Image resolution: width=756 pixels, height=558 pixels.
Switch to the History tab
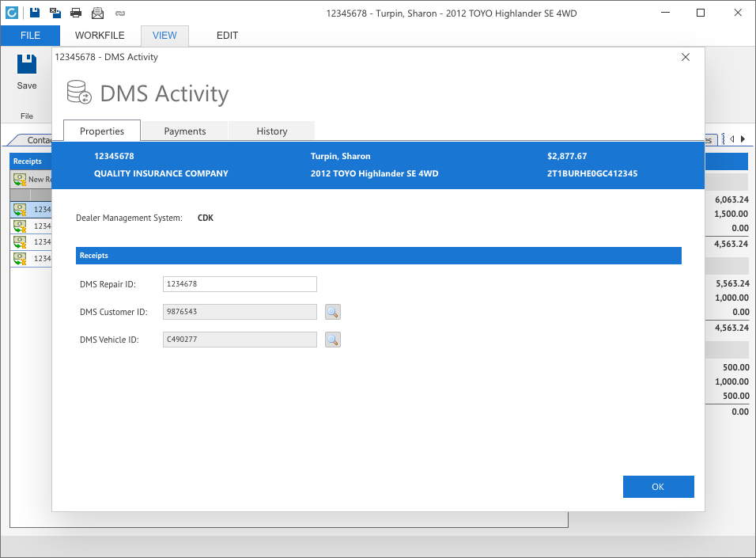(272, 131)
